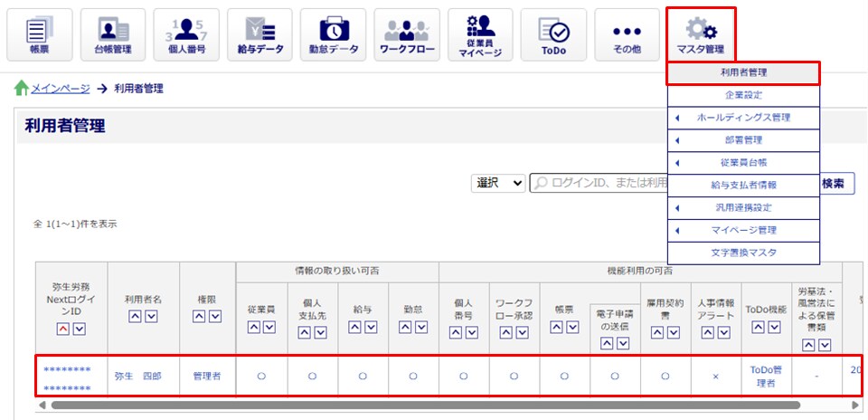This screenshot has height=420, width=868.
Task: Open 従業員マイページ icon
Action: point(479,34)
